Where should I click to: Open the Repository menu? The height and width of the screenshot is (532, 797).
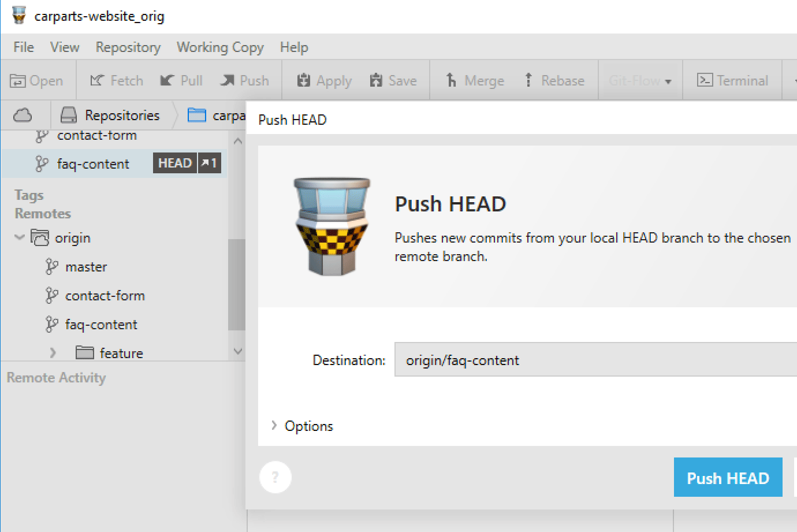point(128,47)
